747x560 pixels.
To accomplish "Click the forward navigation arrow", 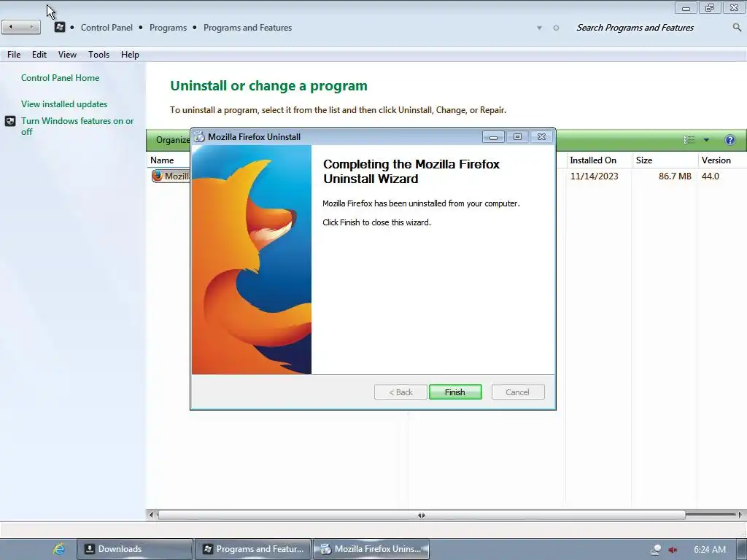I will (x=31, y=27).
